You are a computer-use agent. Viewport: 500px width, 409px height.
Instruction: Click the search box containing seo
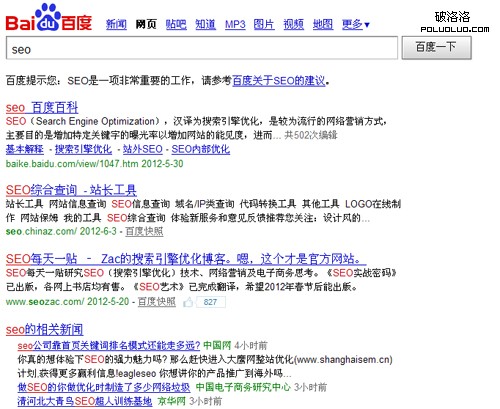point(202,48)
